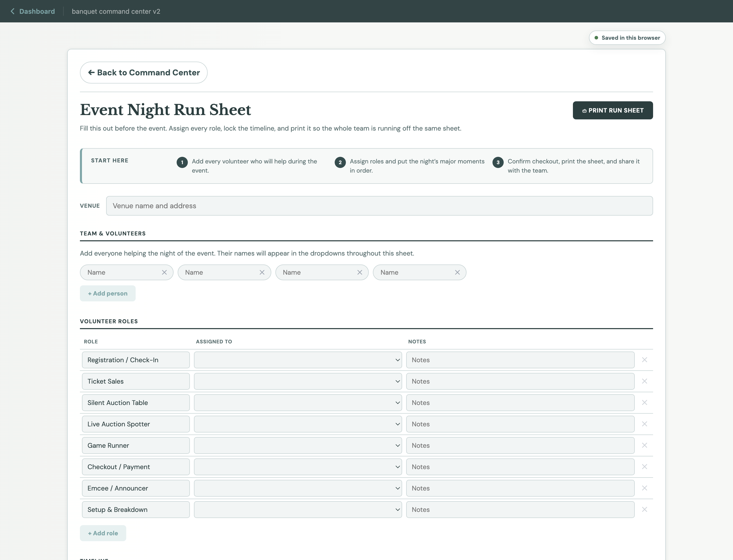Click the VOLUNTEER ROLES section heading
Image resolution: width=733 pixels, height=560 pixels.
pos(109,321)
